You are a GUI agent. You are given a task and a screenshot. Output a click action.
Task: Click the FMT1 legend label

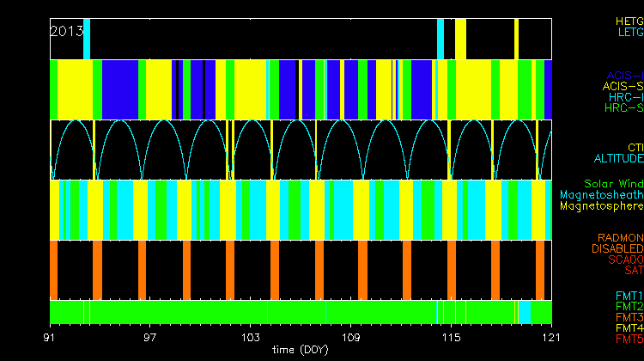pyautogui.click(x=628, y=296)
